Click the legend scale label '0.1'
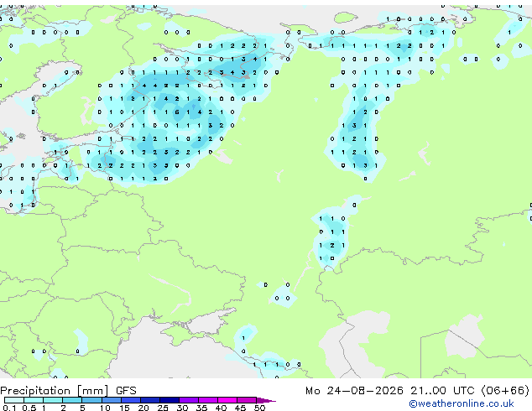This screenshot has height=411, width=532. pos(9,408)
